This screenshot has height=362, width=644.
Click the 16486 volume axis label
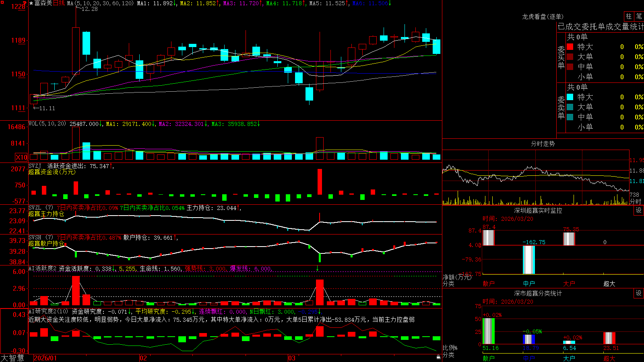point(17,127)
